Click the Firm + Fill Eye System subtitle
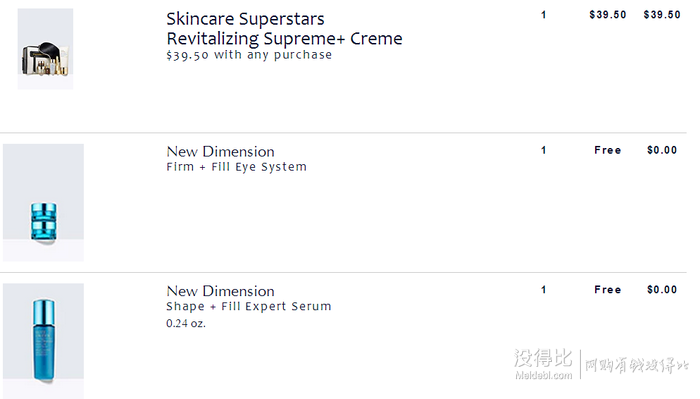This screenshot has width=700, height=399. coord(237,167)
